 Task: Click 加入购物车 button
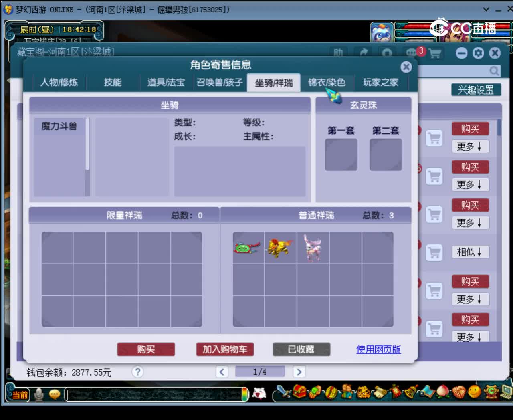click(x=225, y=349)
